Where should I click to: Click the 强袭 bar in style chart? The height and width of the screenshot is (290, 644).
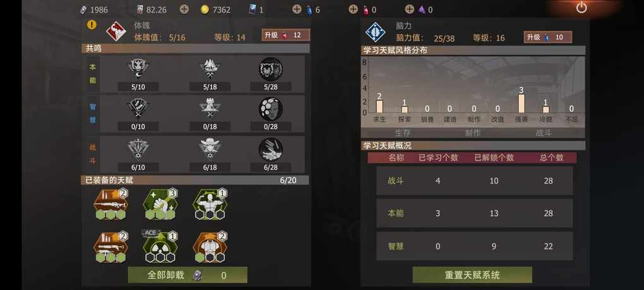[x=521, y=104]
